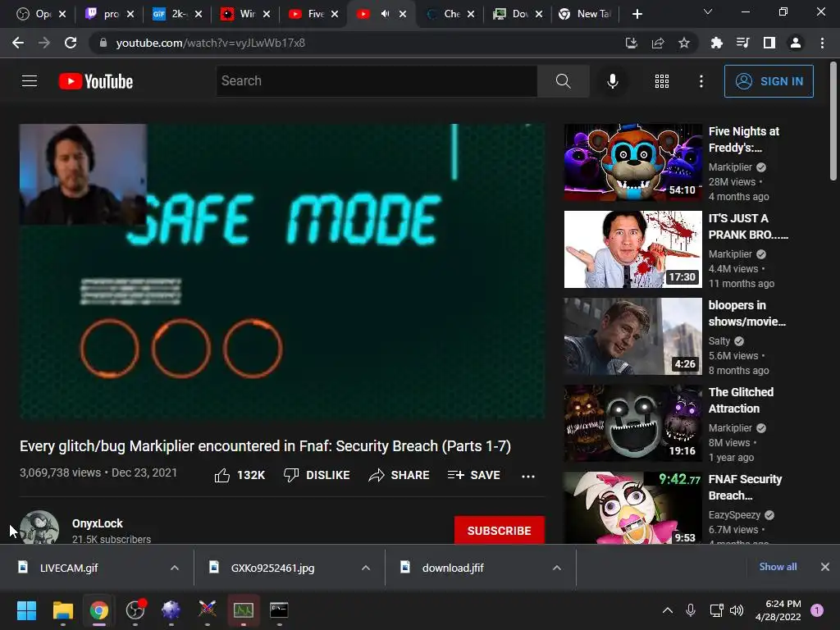Click the address bar URL

click(x=210, y=43)
